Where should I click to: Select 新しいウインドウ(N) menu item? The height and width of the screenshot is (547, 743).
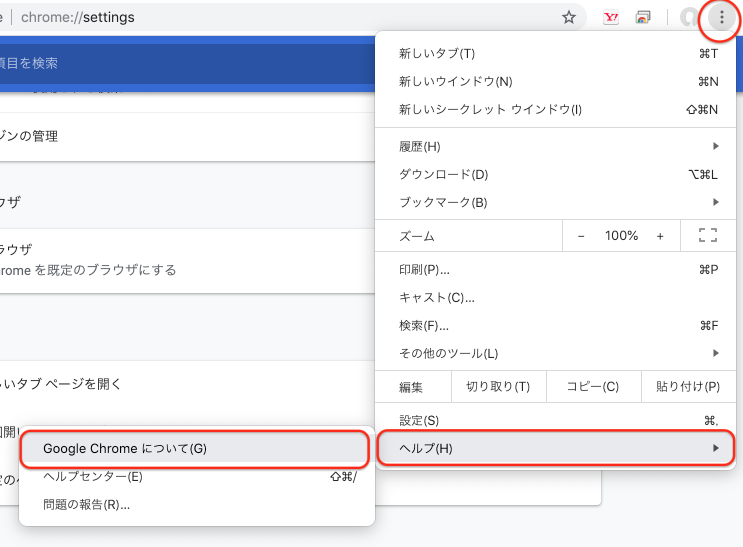pyautogui.click(x=555, y=82)
